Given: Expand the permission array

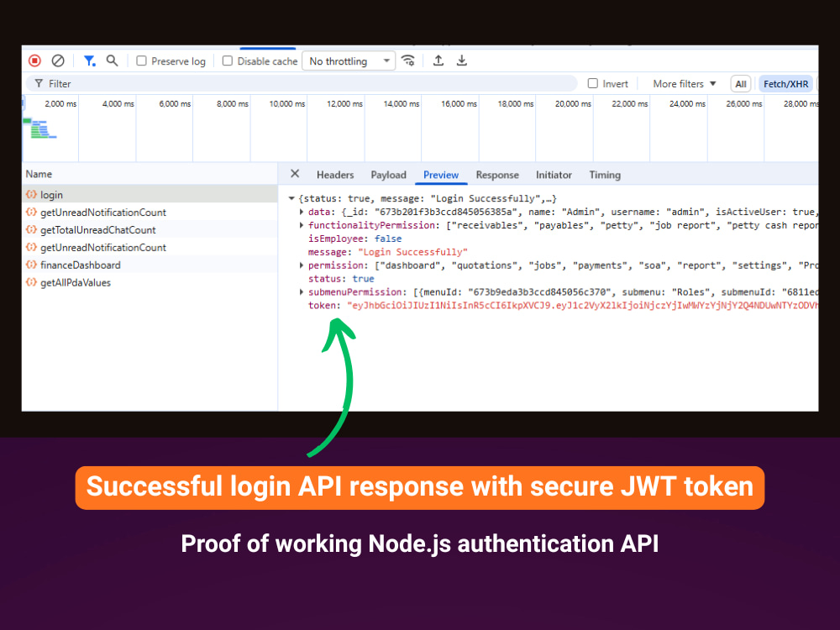Looking at the screenshot, I should pos(302,265).
